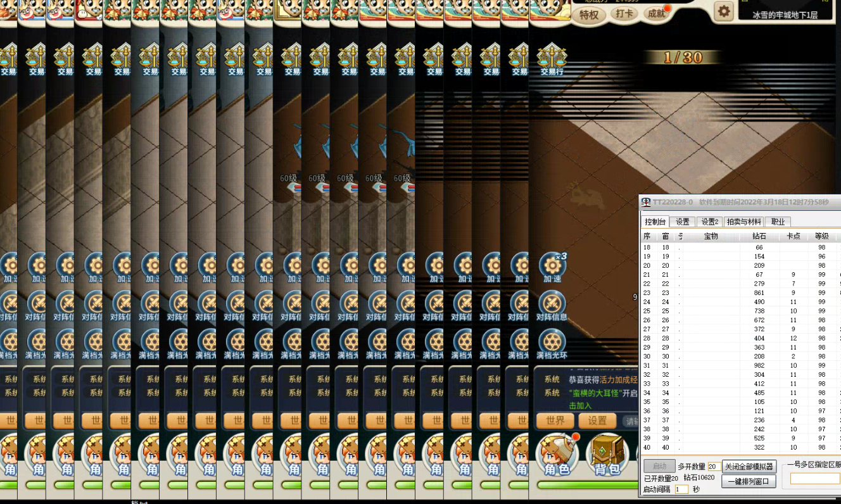Image resolution: width=841 pixels, height=504 pixels.
Task: Focus the 多开数量 field showing 20
Action: pos(714,467)
